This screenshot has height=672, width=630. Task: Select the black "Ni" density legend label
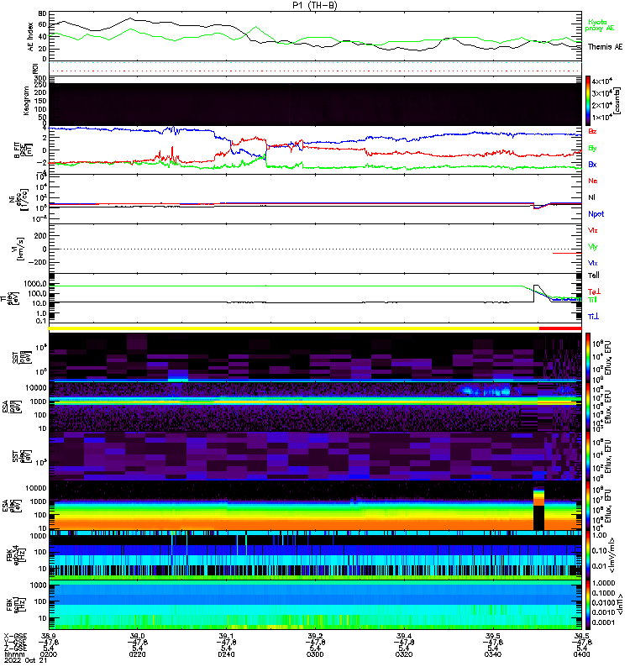(592, 197)
